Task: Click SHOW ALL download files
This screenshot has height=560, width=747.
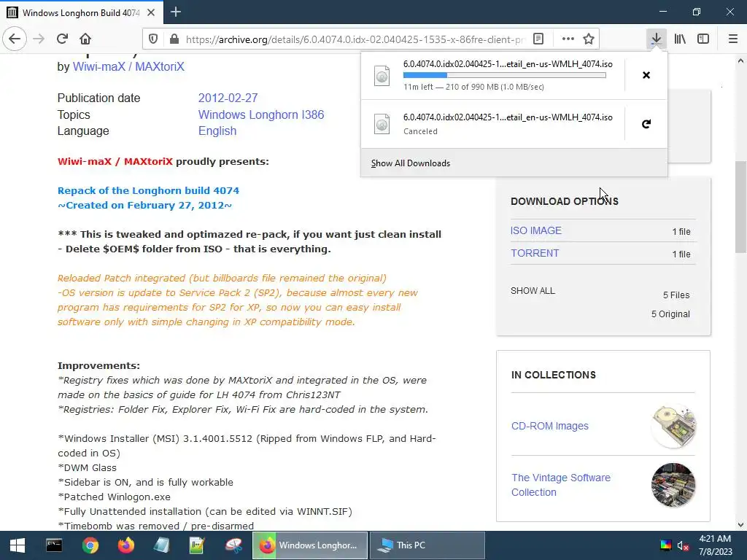Action: [x=533, y=290]
